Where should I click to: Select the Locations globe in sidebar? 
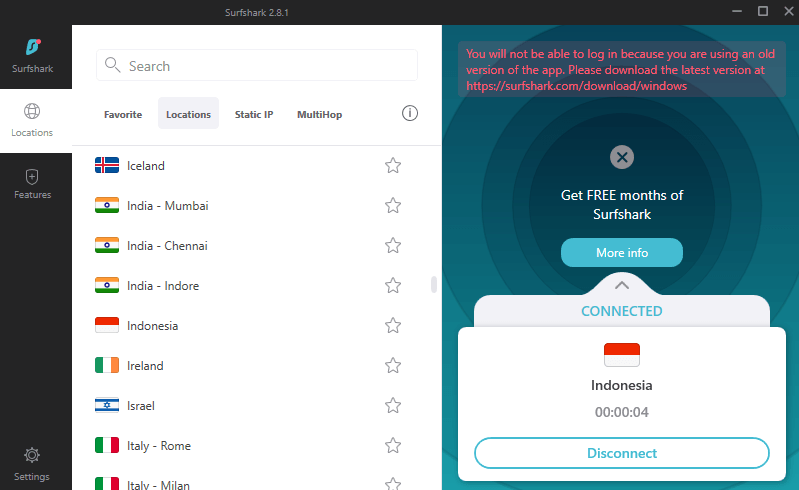click(x=32, y=111)
